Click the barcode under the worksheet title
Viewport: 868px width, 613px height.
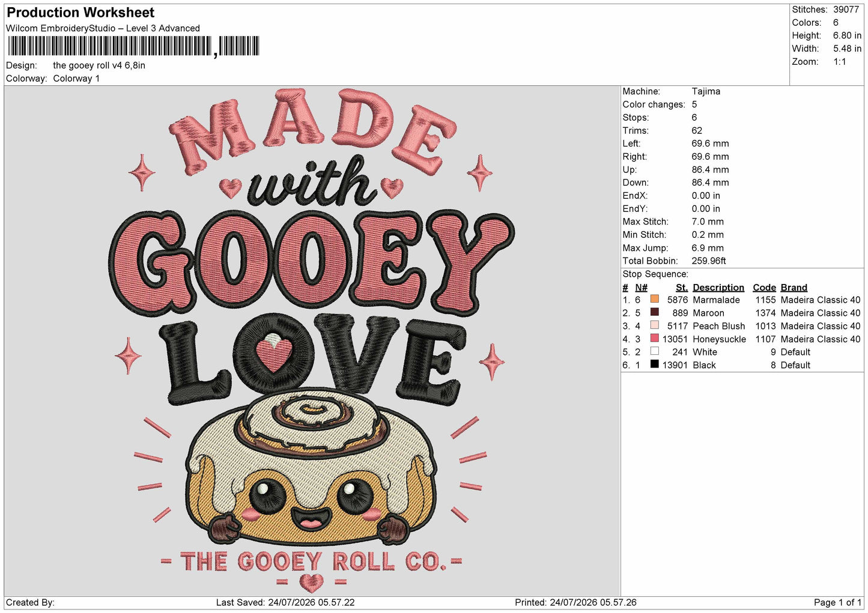133,46
